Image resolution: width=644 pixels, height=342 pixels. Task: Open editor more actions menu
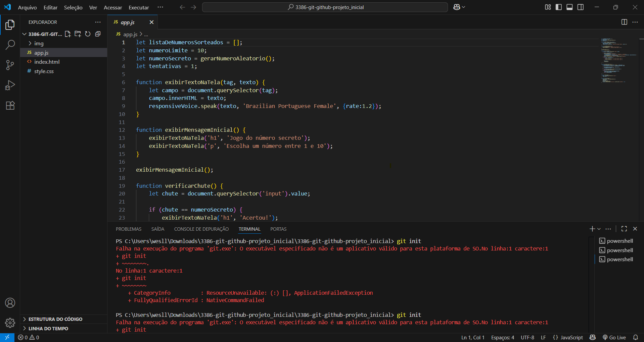pos(635,22)
